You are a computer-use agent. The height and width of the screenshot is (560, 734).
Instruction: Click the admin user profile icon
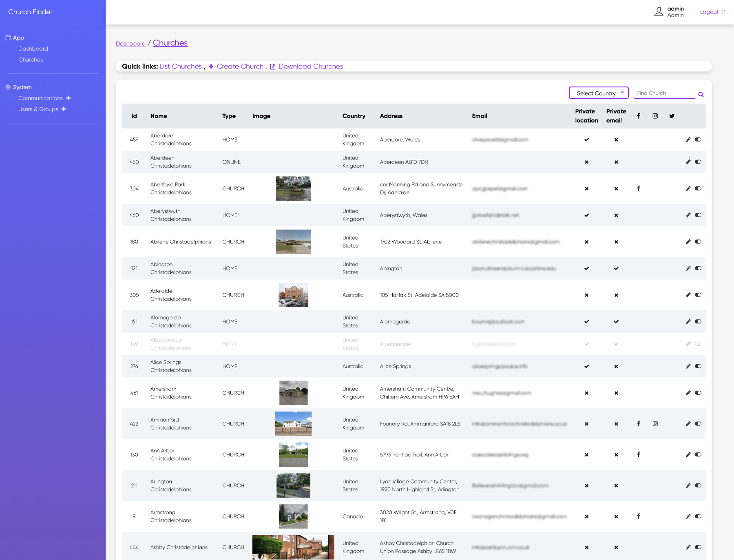(659, 11)
